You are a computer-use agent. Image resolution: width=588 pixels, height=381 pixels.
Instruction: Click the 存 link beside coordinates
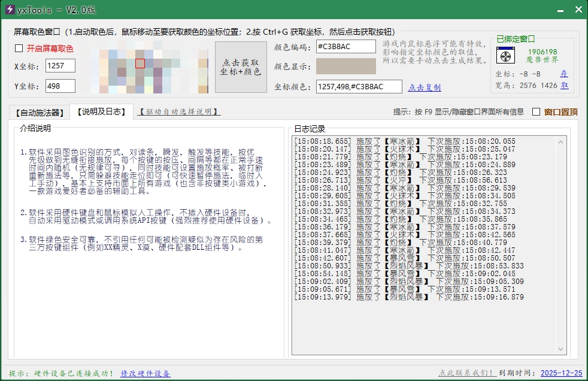[563, 74]
